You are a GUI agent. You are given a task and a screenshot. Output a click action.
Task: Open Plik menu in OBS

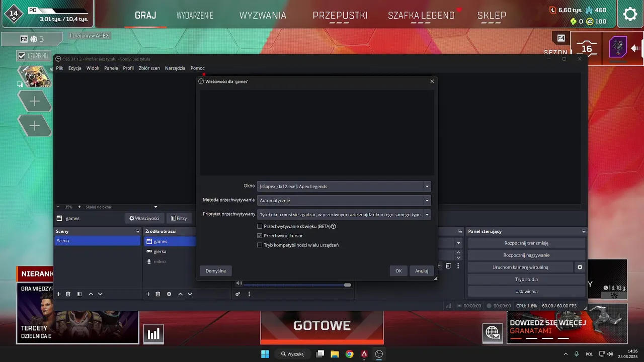click(59, 68)
